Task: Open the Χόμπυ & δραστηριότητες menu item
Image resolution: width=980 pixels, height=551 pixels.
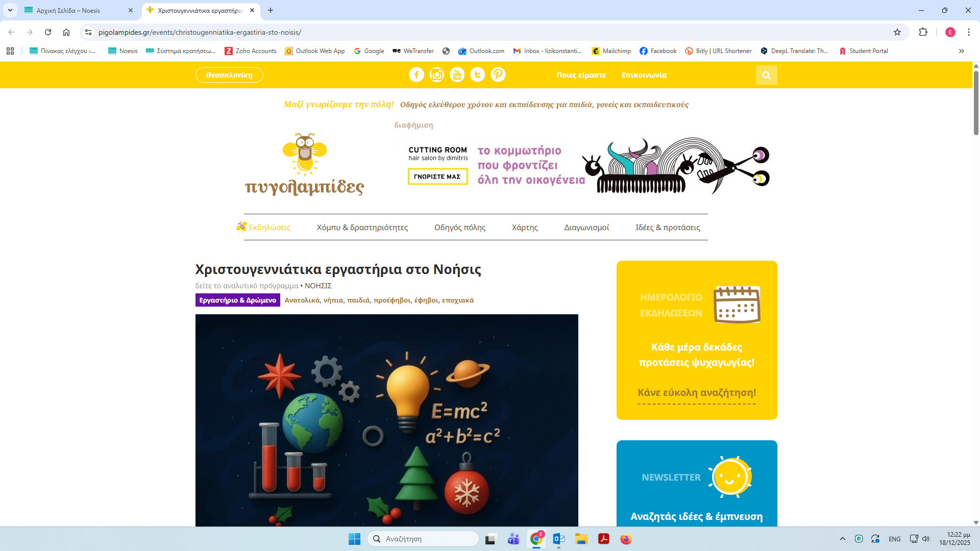Action: [x=362, y=228]
